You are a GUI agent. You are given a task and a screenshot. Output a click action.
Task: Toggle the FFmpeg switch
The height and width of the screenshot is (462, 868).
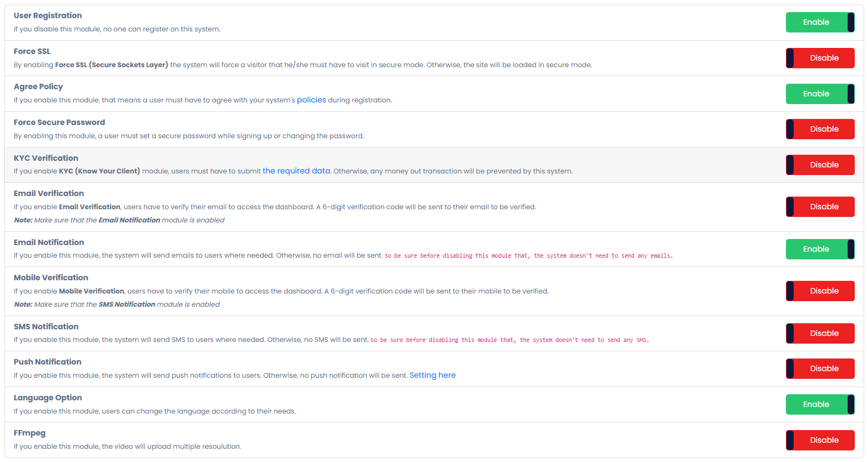click(820, 440)
